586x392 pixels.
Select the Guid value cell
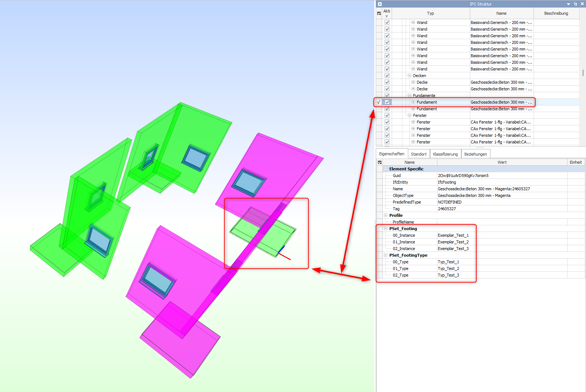502,176
